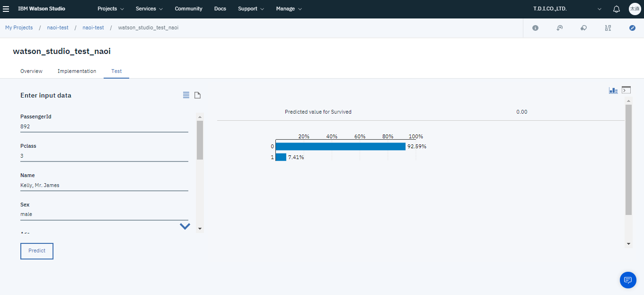Click the information icon in toolbar
This screenshot has height=295, width=644.
pyautogui.click(x=535, y=28)
